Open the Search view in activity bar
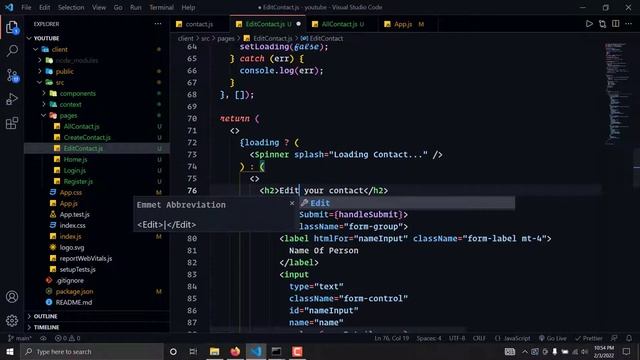 pos(12,51)
